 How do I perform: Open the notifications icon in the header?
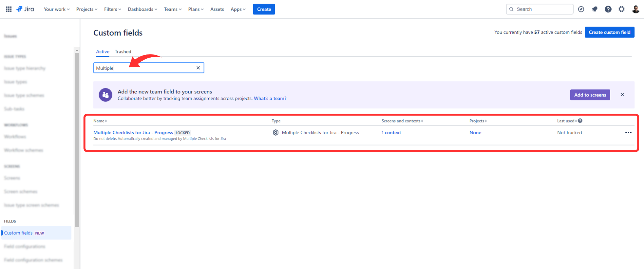point(594,9)
